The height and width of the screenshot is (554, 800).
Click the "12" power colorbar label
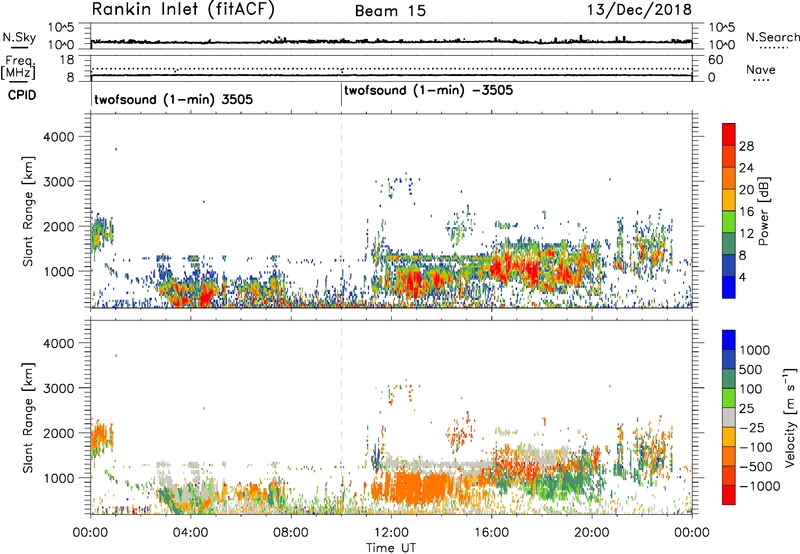[746, 234]
